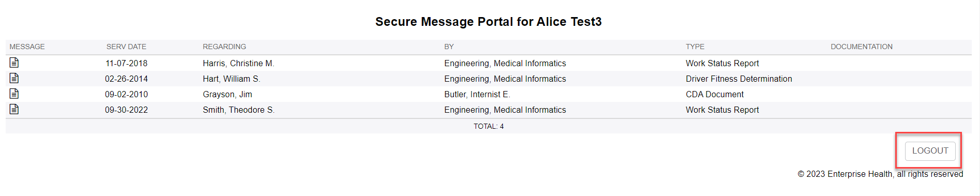Open message document icon for Hart, William S.
Image resolution: width=980 pixels, height=196 pixels.
pos(14,78)
